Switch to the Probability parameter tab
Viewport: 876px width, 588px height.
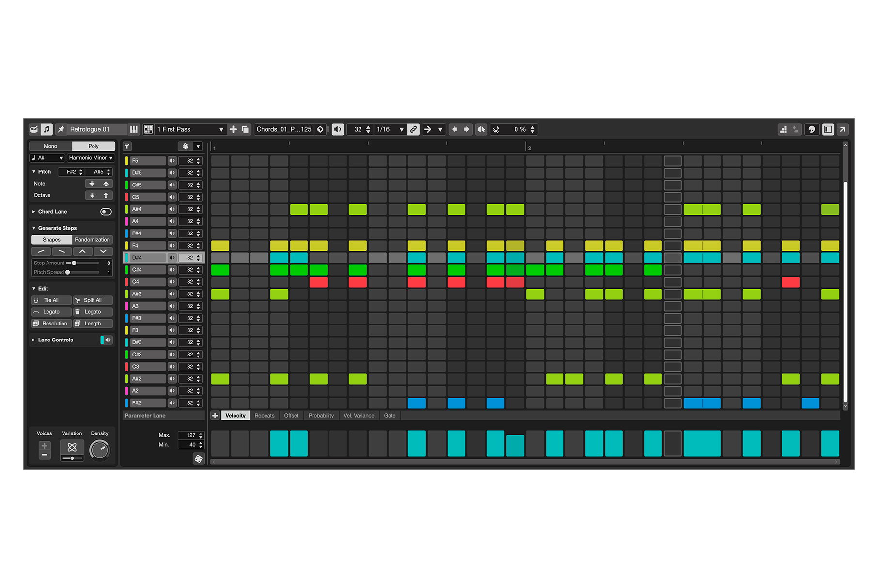pyautogui.click(x=321, y=416)
